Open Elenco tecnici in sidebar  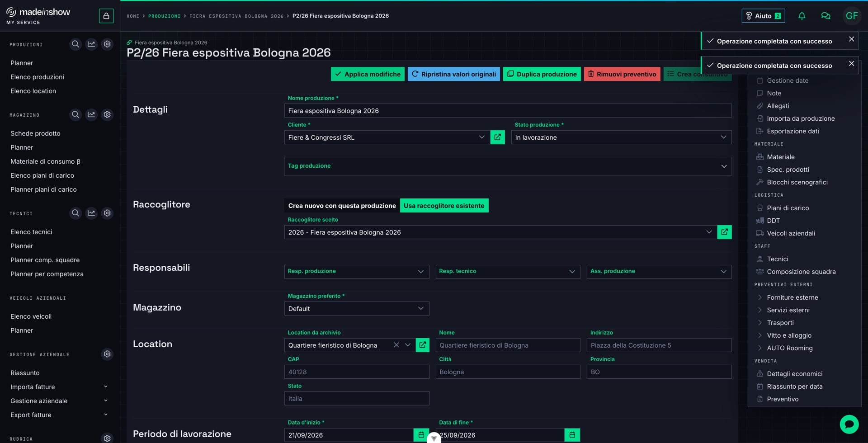point(31,232)
